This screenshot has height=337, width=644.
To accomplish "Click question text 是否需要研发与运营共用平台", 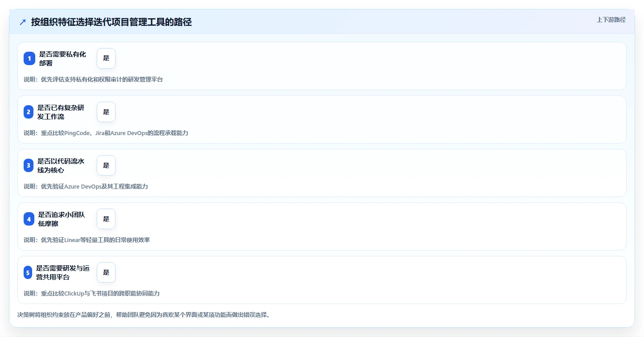I will point(63,272).
